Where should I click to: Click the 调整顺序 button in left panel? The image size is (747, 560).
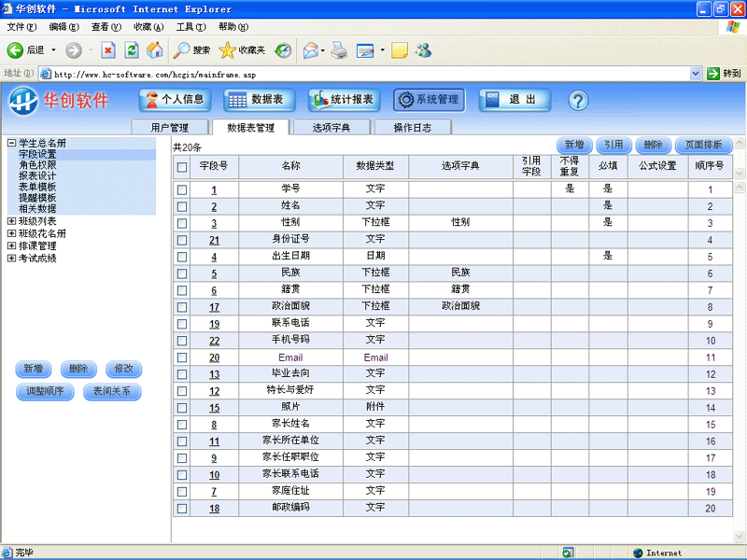(45, 392)
